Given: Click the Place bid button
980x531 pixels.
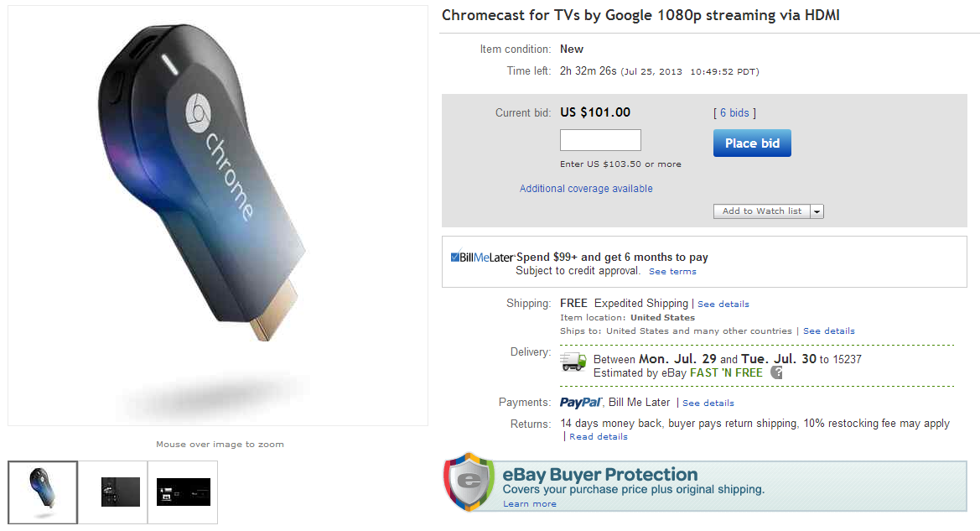Looking at the screenshot, I should click(751, 143).
